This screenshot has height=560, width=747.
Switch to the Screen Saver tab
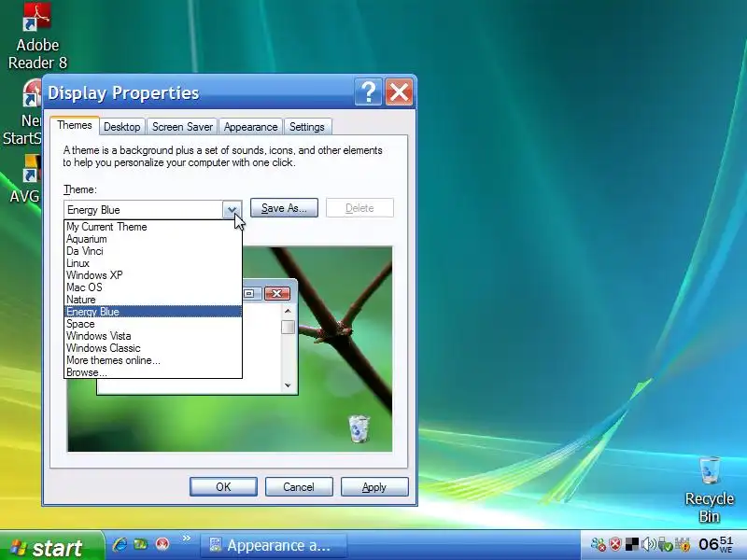pyautogui.click(x=182, y=127)
